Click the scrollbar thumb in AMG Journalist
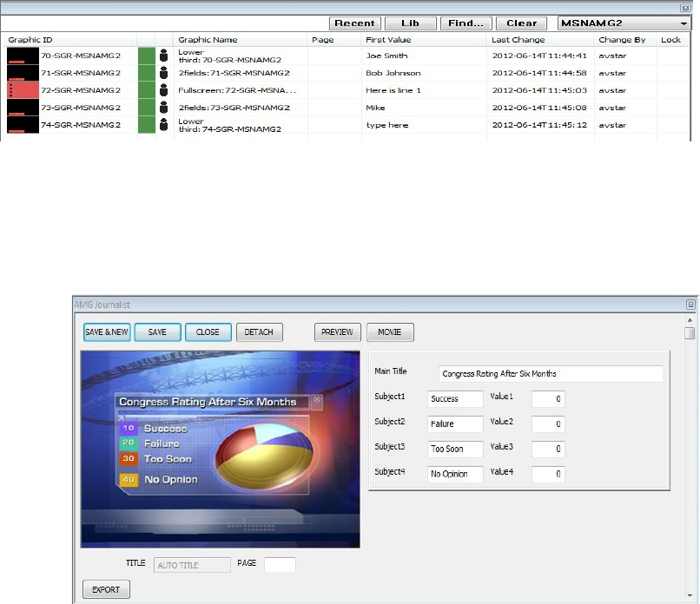Screen dimensions: 700x604 tap(690, 333)
